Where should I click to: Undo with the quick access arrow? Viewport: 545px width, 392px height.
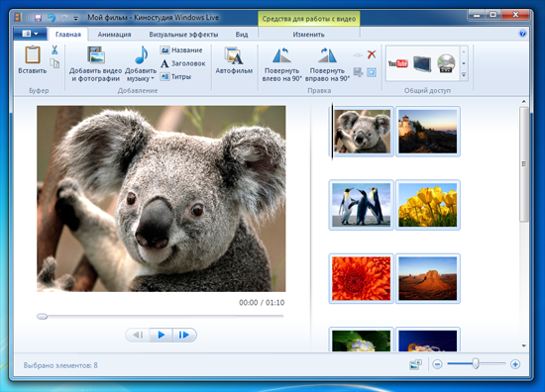tap(52, 18)
